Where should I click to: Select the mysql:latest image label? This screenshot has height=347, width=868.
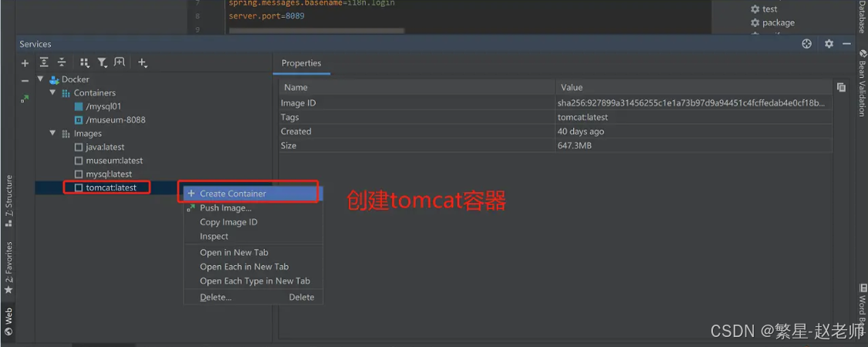109,174
